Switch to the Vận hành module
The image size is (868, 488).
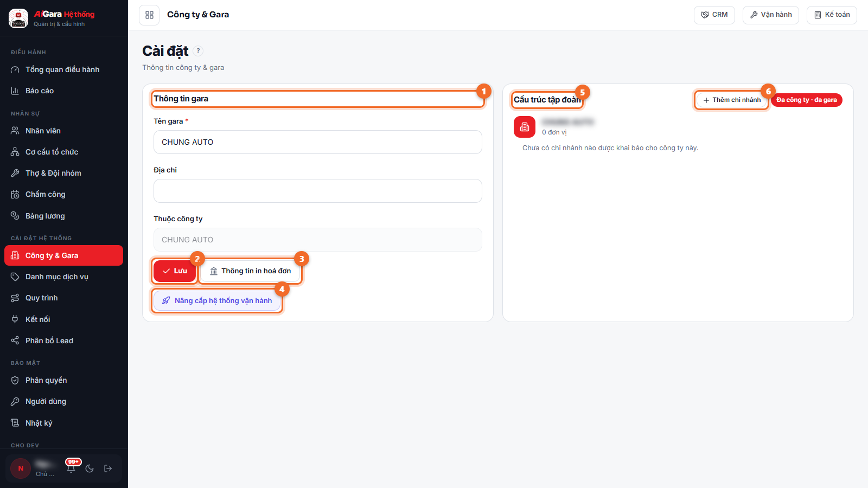pos(771,15)
